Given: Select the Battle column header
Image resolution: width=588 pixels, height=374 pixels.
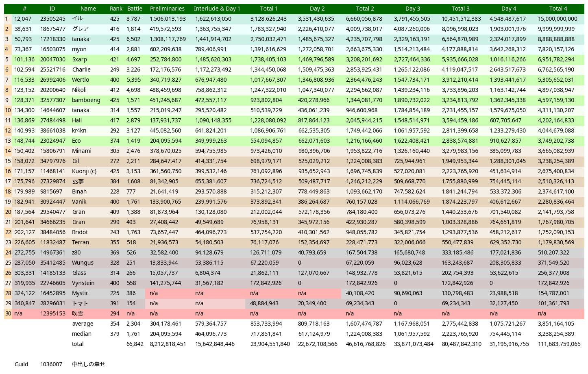Looking at the screenshot, I should [135, 9].
